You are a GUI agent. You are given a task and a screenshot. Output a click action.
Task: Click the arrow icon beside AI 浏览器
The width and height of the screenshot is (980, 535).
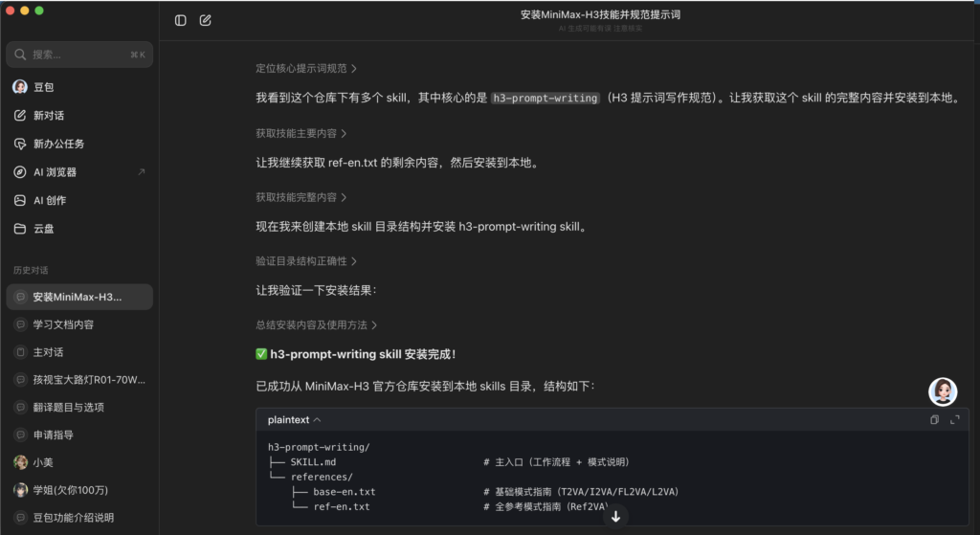[x=142, y=172]
